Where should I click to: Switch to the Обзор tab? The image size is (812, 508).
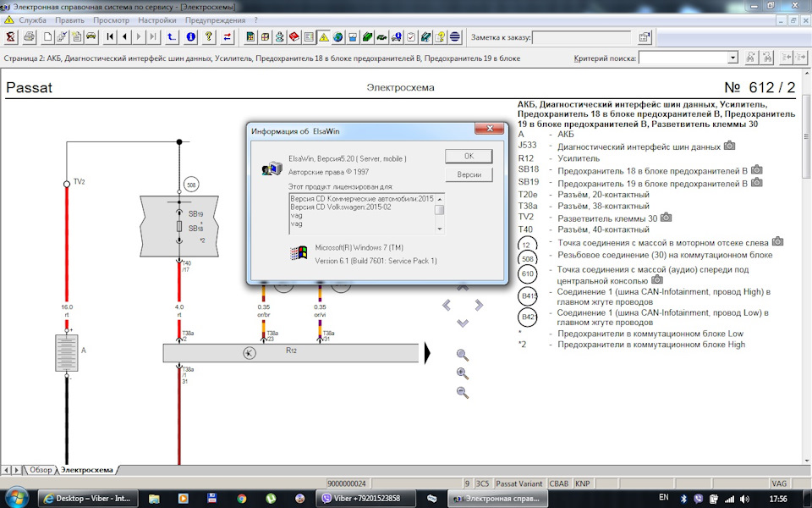[x=41, y=469]
